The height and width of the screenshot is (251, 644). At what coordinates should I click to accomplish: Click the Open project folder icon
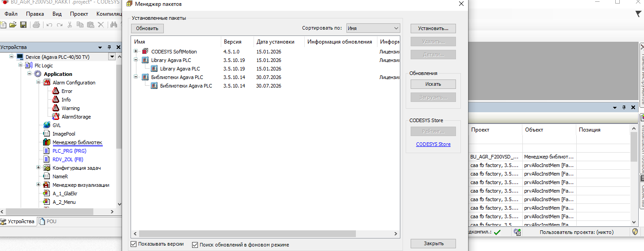tap(13, 24)
